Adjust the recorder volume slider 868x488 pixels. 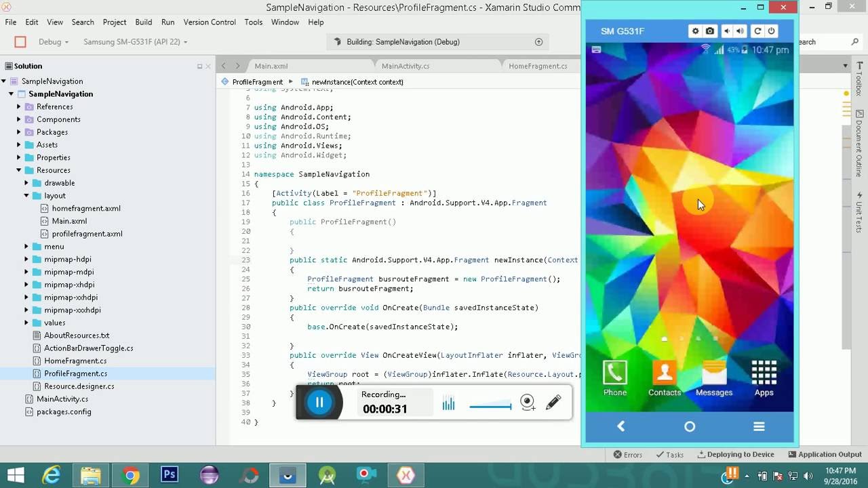[x=490, y=406]
